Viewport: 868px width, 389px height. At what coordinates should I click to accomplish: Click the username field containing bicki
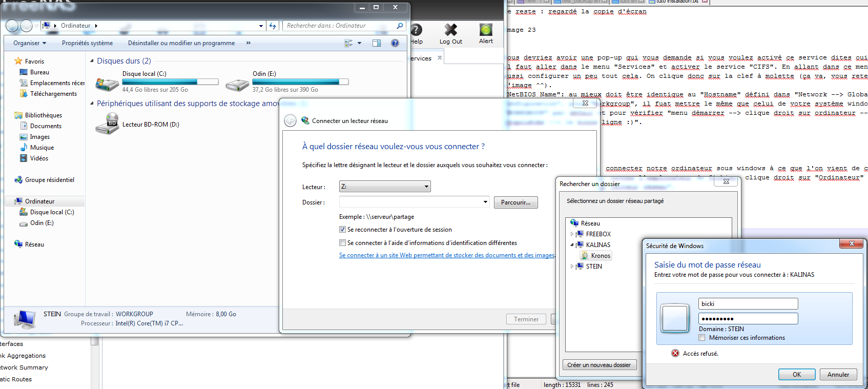click(x=748, y=304)
